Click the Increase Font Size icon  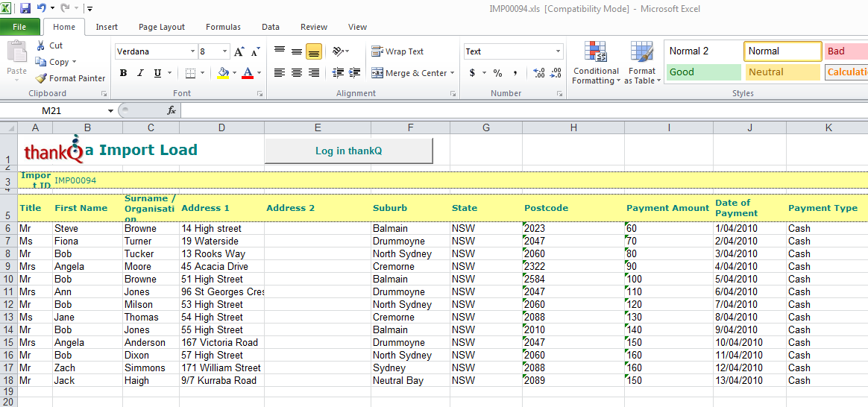[x=239, y=51]
